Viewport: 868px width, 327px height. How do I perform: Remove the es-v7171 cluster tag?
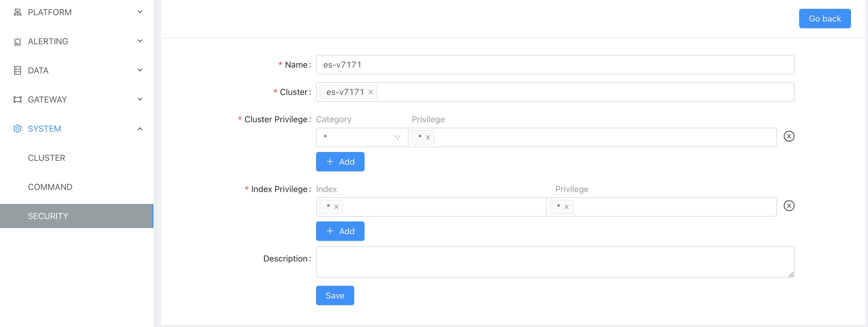371,92
